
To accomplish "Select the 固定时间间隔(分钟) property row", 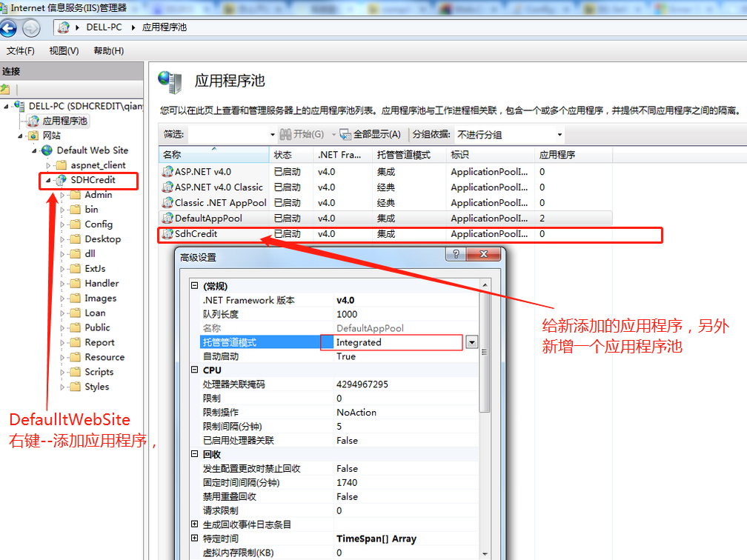I will [339, 482].
